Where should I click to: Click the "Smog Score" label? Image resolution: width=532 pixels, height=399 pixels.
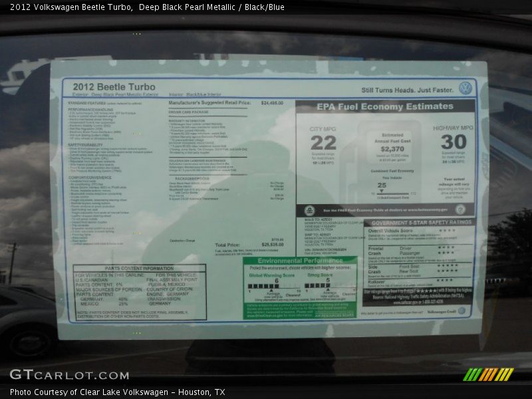(320, 275)
